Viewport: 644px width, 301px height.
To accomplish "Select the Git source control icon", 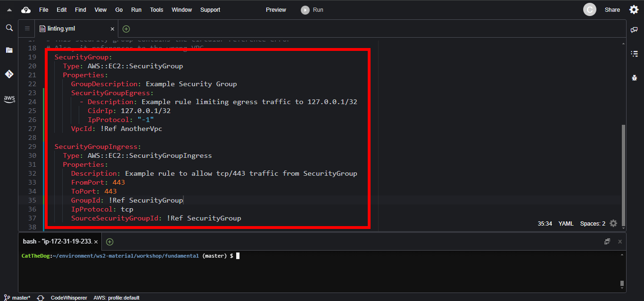I will [9, 73].
